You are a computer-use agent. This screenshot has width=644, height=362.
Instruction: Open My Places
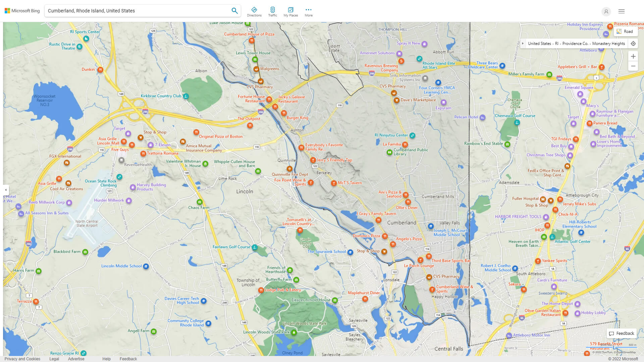(290, 12)
